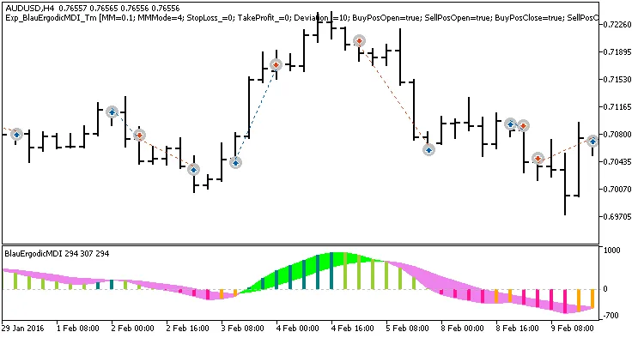Image resolution: width=644 pixels, height=338 pixels.
Task: Click the red sell arrow following the 2 Feb 00:00 buy
Action: 140,135
